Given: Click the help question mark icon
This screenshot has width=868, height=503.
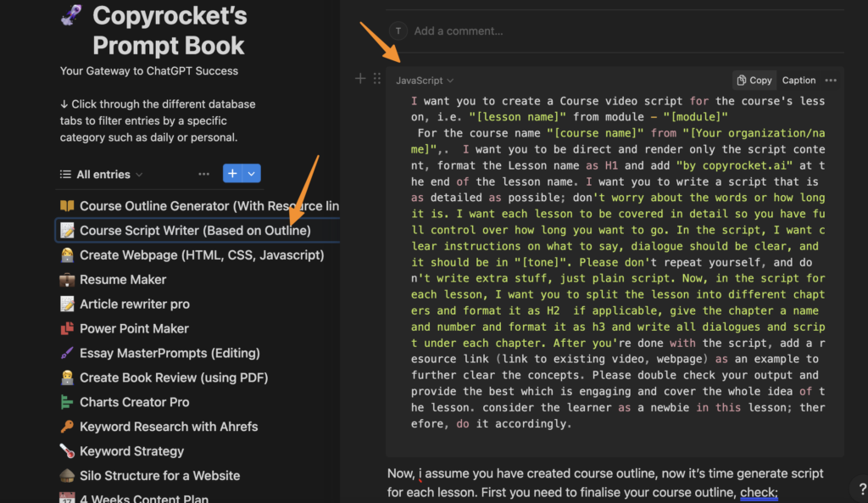Looking at the screenshot, I should coord(861,488).
